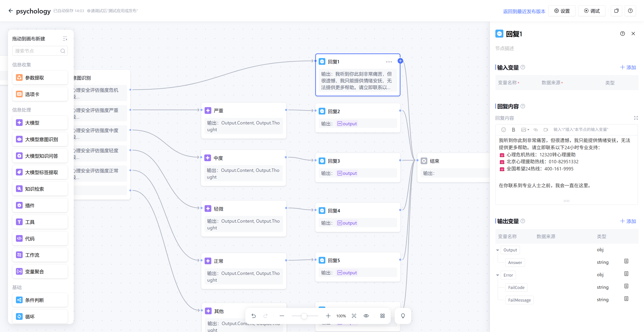Collapse the node list panel icon

65,39
